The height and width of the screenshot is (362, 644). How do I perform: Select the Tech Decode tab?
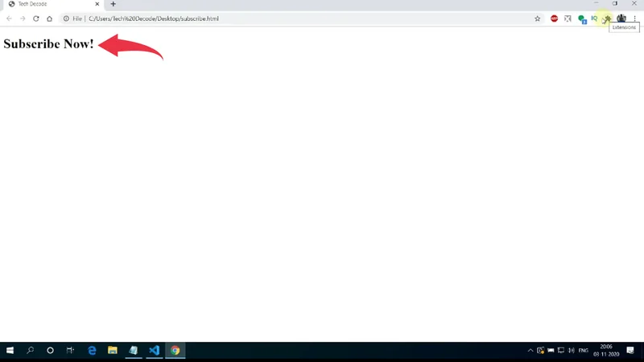(x=48, y=4)
